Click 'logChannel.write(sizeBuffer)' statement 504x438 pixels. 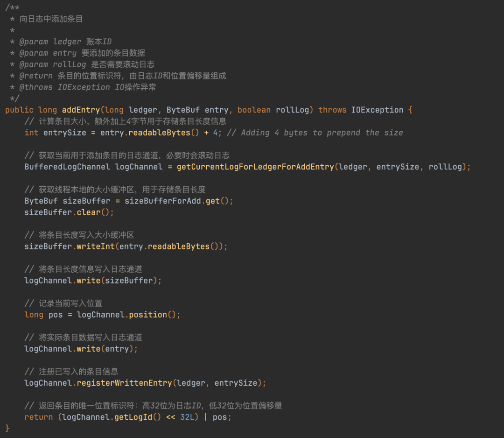coord(93,281)
